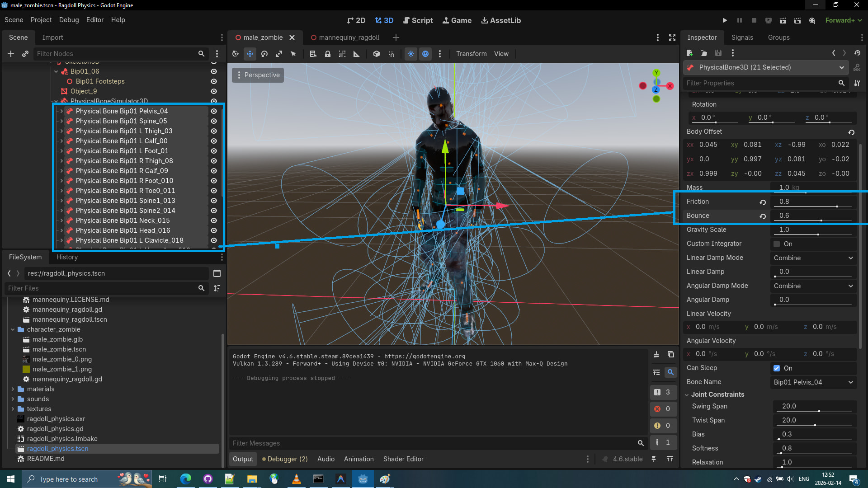Click the add new node plus icon
Viewport: 868px width, 488px height.
pyautogui.click(x=11, y=54)
